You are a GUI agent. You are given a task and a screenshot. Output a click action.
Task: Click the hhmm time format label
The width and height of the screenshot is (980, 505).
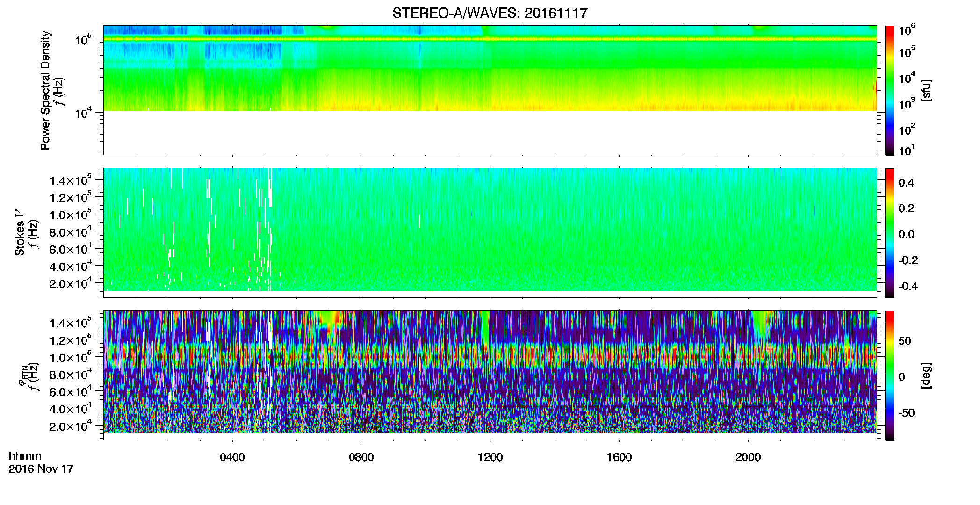click(x=25, y=456)
